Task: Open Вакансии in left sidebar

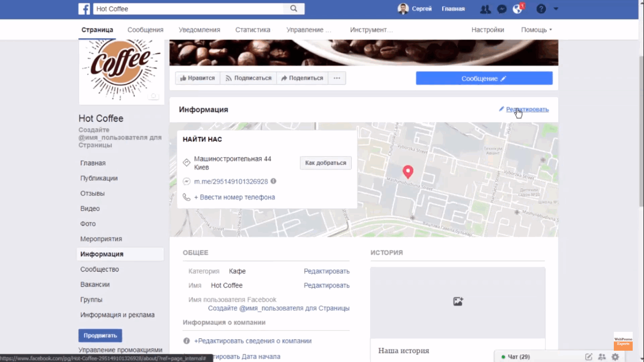Action: click(x=95, y=284)
